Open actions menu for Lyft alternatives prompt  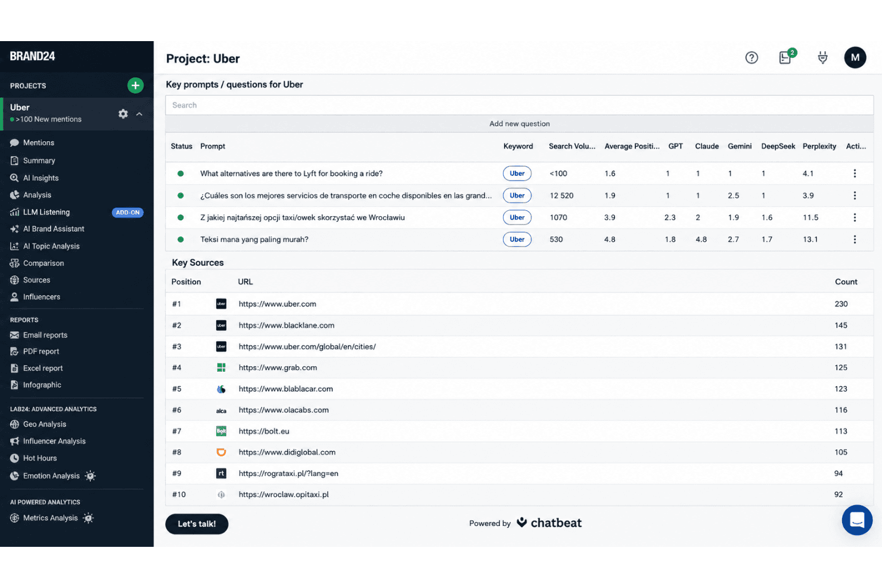click(855, 173)
